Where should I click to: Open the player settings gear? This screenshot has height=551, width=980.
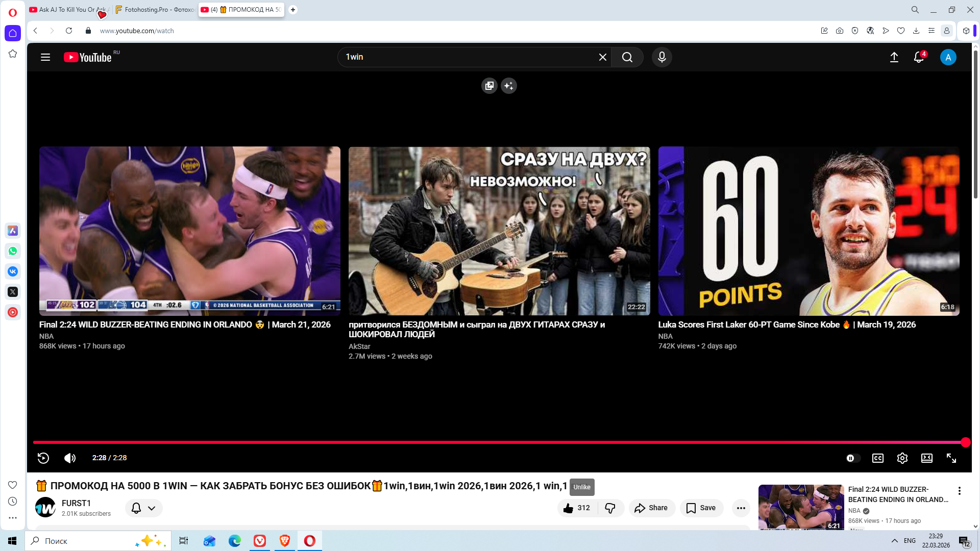pos(902,458)
